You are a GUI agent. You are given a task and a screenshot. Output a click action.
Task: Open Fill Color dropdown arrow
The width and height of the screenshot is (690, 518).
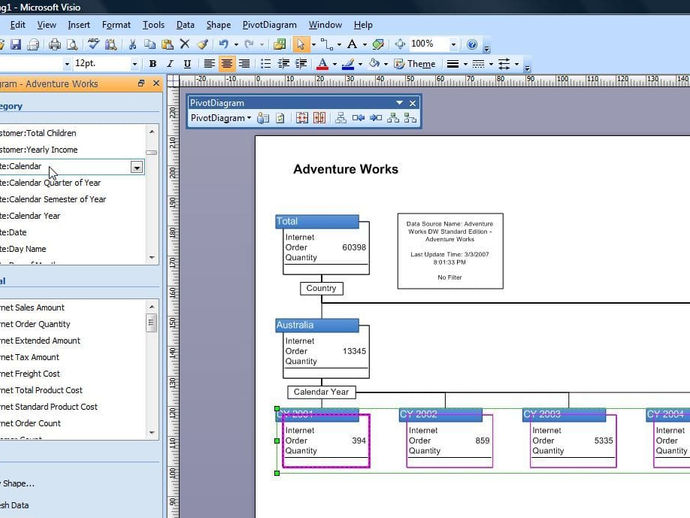386,64
